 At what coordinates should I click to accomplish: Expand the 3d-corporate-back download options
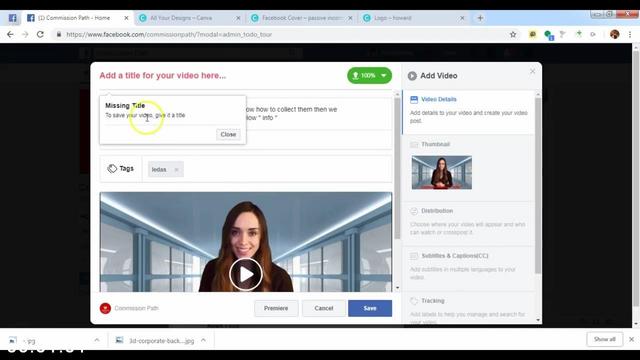pos(203,340)
